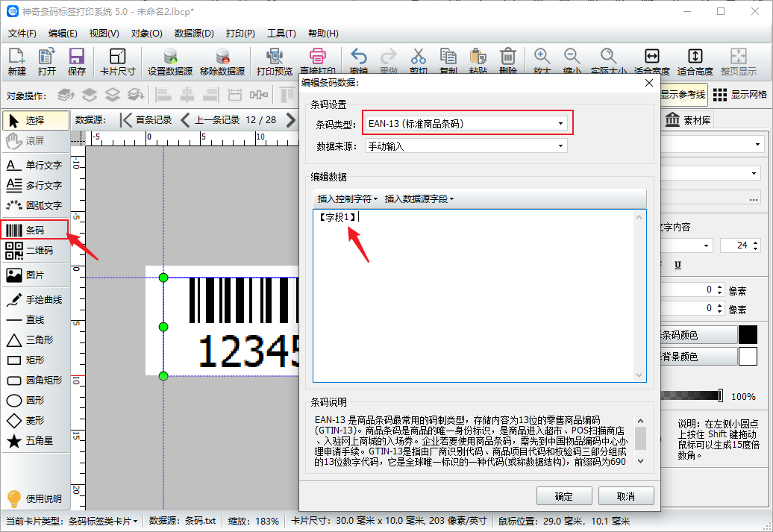Select the 直线 line tool

click(35, 320)
